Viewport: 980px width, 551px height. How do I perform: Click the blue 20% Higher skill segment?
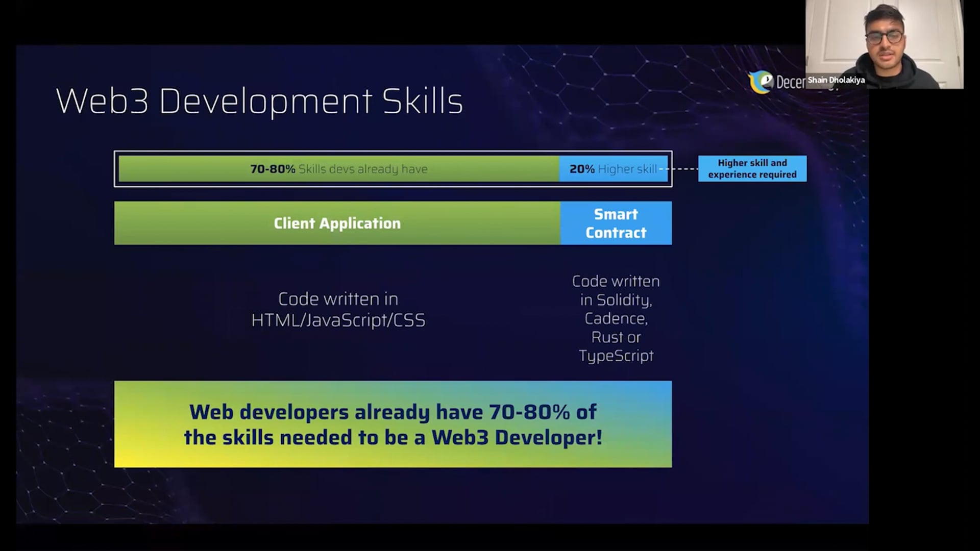pyautogui.click(x=613, y=169)
